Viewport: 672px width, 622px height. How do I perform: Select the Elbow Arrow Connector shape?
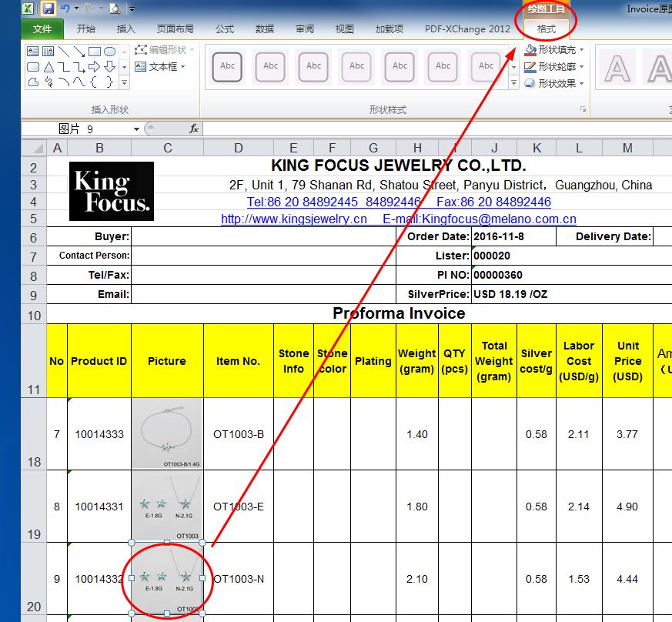pyautogui.click(x=79, y=67)
